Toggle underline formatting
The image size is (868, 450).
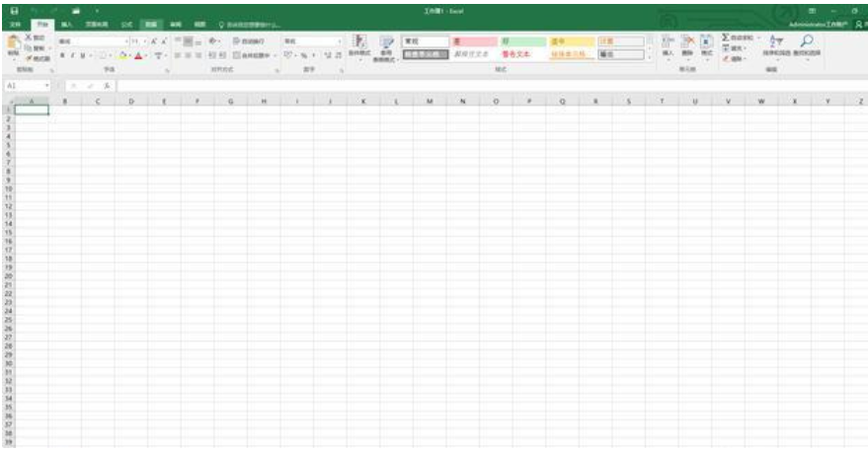click(x=83, y=55)
